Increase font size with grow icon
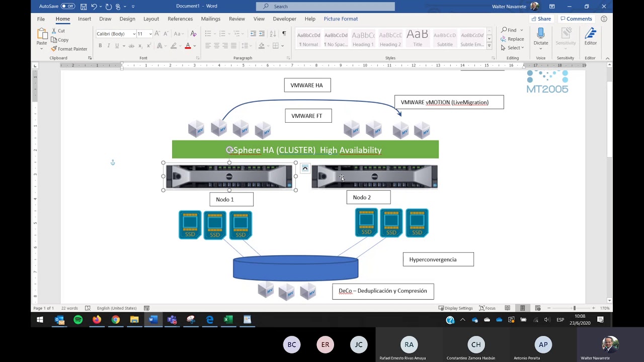 pos(157,34)
